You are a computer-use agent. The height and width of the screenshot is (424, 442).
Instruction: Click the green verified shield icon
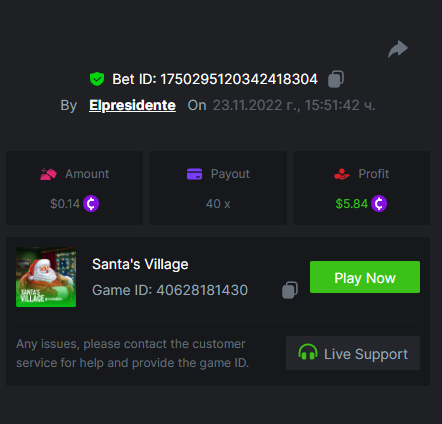coord(97,79)
